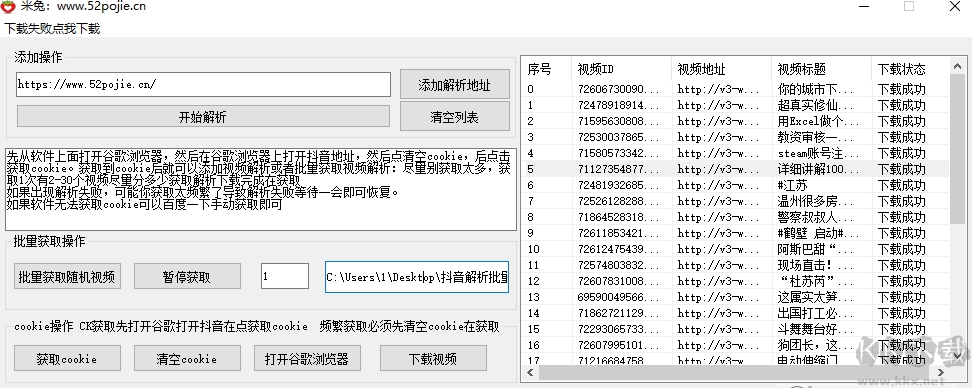Select row 12 titled 杜苏芮
This screenshot has height=388, width=972.
735,281
